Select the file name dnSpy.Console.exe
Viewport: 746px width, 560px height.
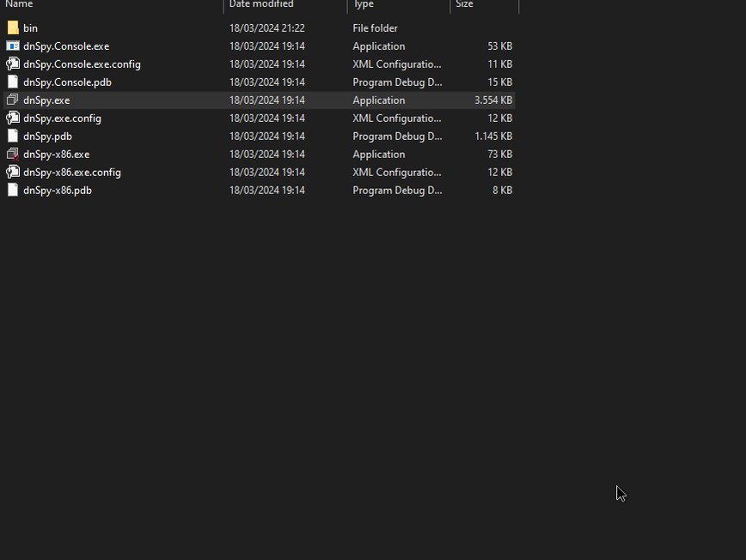(66, 46)
